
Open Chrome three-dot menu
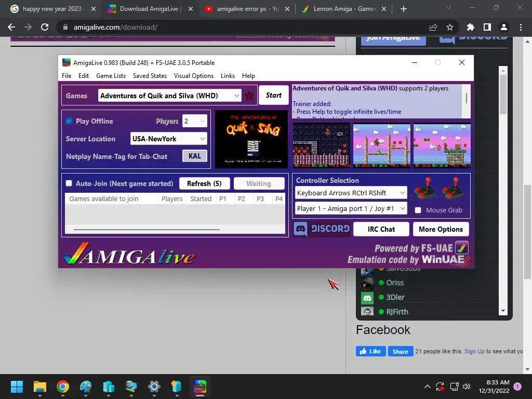(x=521, y=27)
